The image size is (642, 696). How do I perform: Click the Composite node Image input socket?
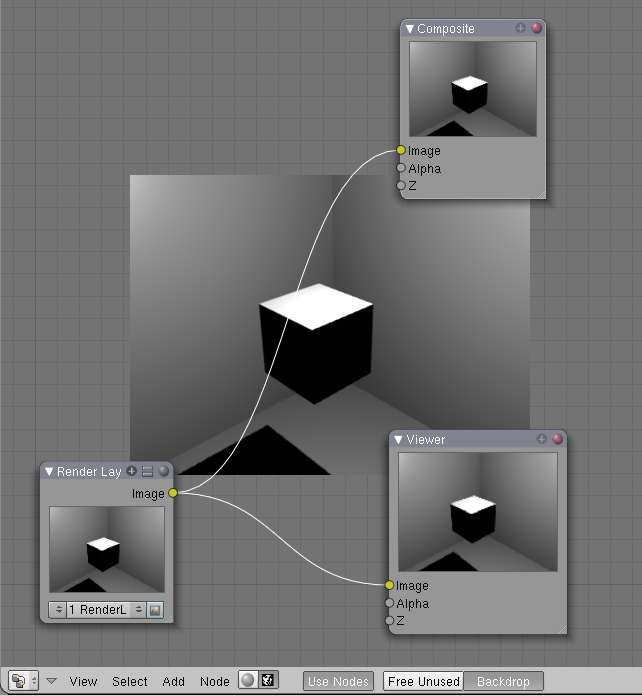pyautogui.click(x=400, y=150)
